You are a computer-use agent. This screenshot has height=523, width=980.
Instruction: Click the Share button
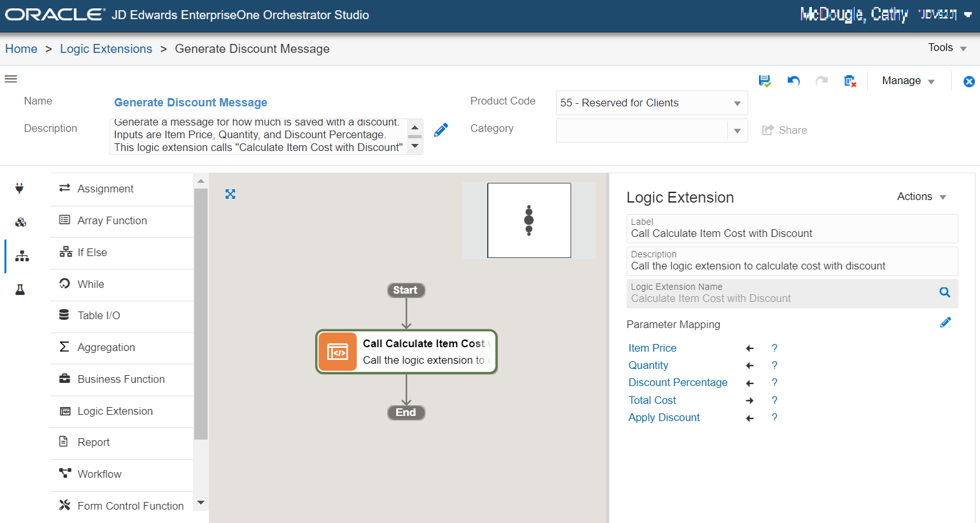[x=785, y=130]
